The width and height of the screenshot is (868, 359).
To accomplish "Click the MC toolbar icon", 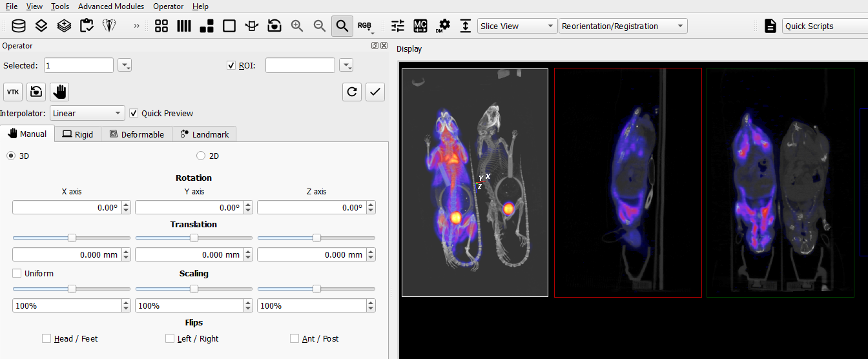I will click(x=420, y=26).
